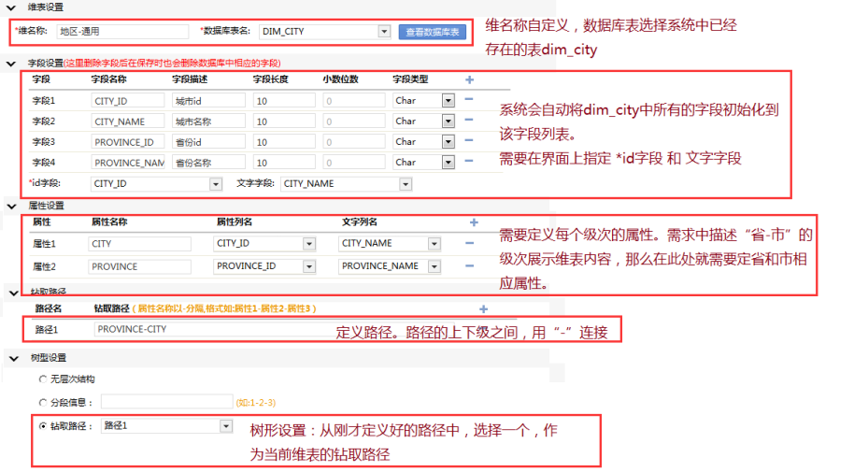868x472 pixels.
Task: Open the 数据库表名 DIM_CITY dropdown
Action: pyautogui.click(x=384, y=32)
